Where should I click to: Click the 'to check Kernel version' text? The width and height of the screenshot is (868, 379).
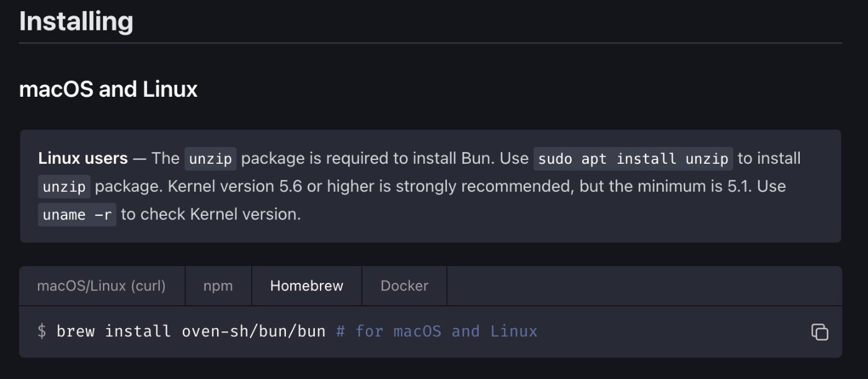coord(211,215)
